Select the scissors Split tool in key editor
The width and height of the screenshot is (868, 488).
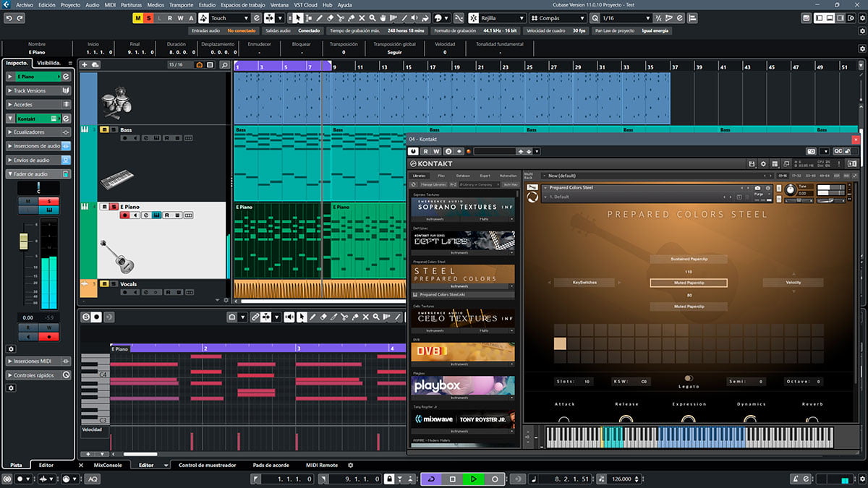344,317
